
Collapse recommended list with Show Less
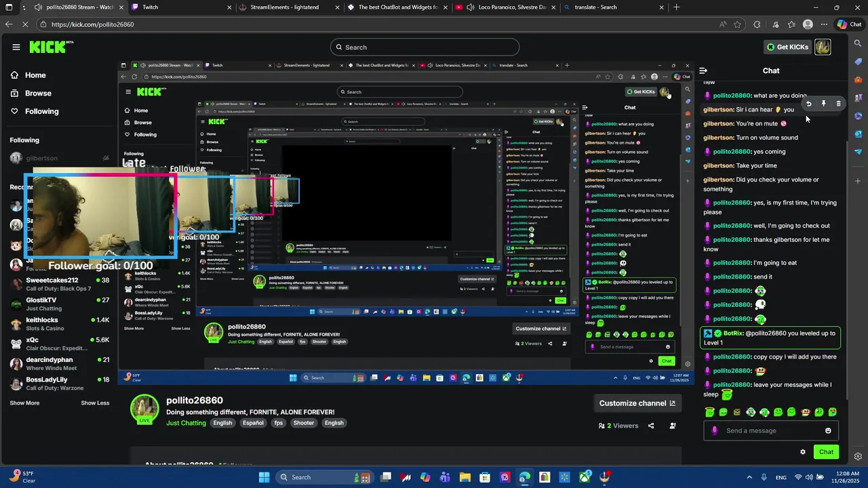pos(95,403)
